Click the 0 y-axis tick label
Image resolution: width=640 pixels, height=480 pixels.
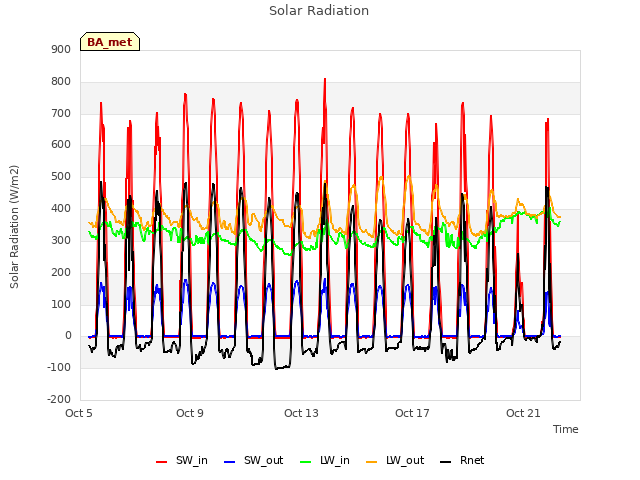pos(68,336)
